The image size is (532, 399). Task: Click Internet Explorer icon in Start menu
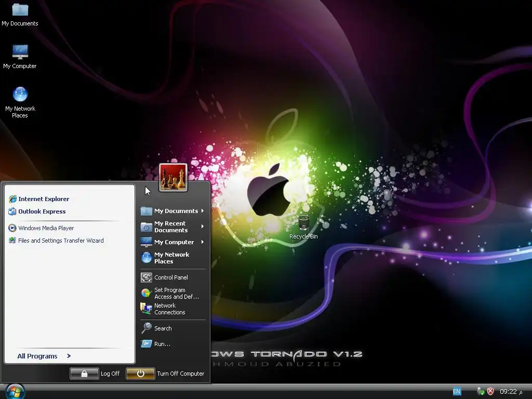(12, 199)
